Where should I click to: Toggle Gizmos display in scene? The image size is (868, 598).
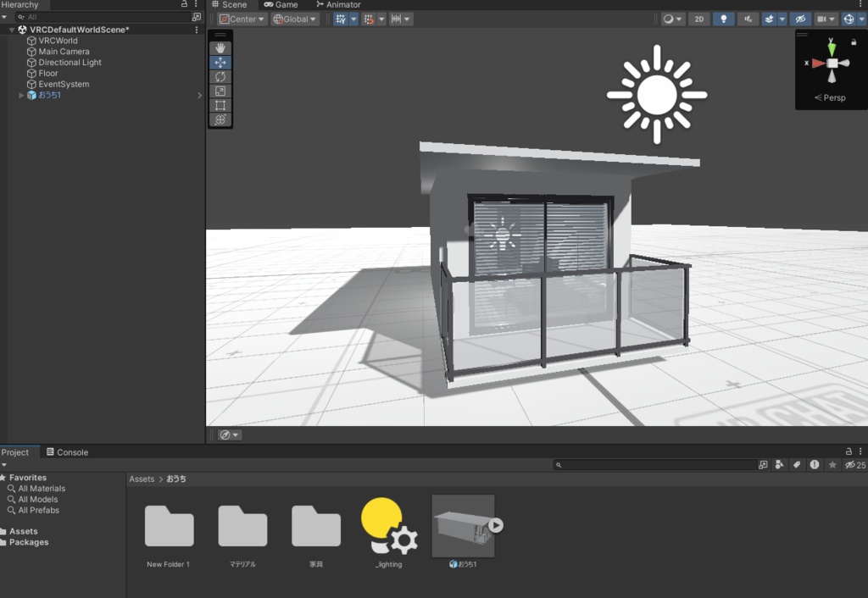[849, 19]
